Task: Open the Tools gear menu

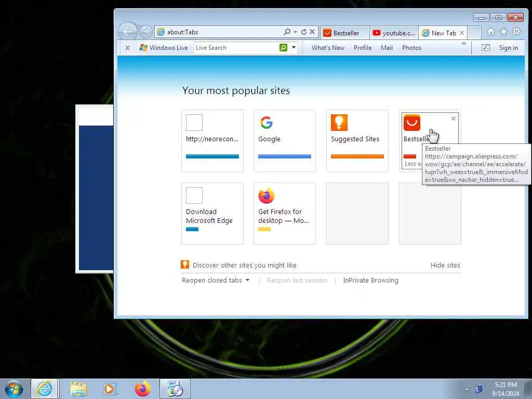Action: (x=516, y=32)
